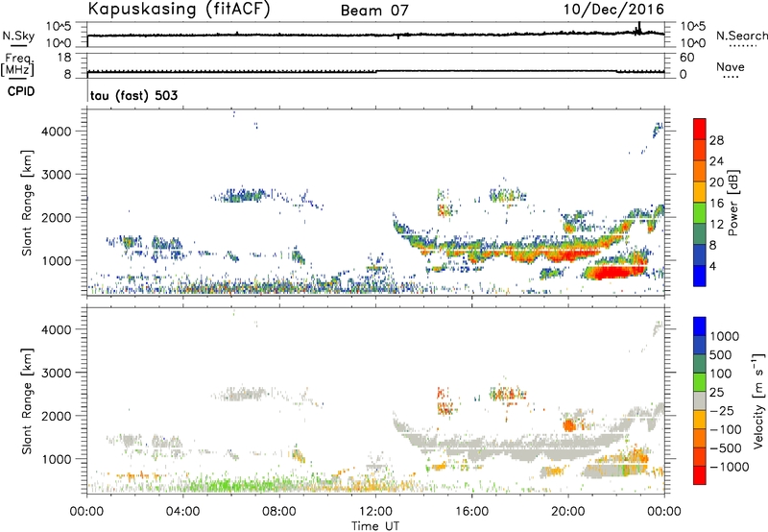Click the 'Slant Range [km]' label of velocity panel
This screenshot has width=768, height=532.
[27, 400]
